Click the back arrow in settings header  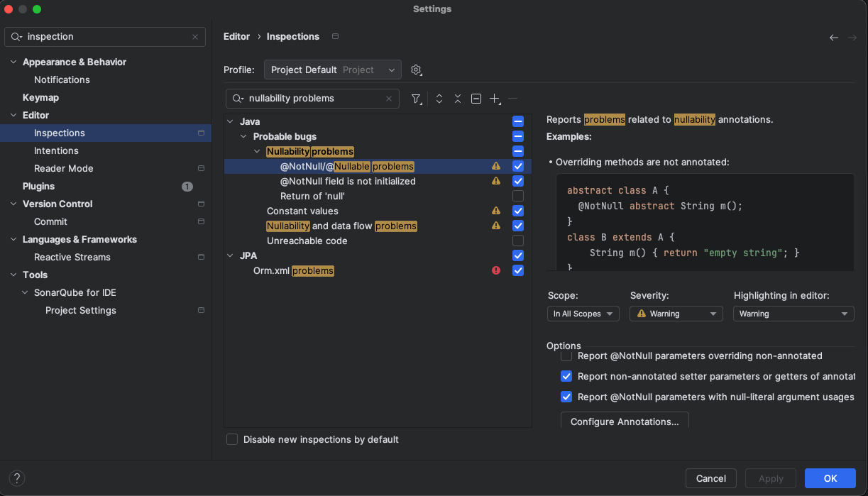pos(834,37)
